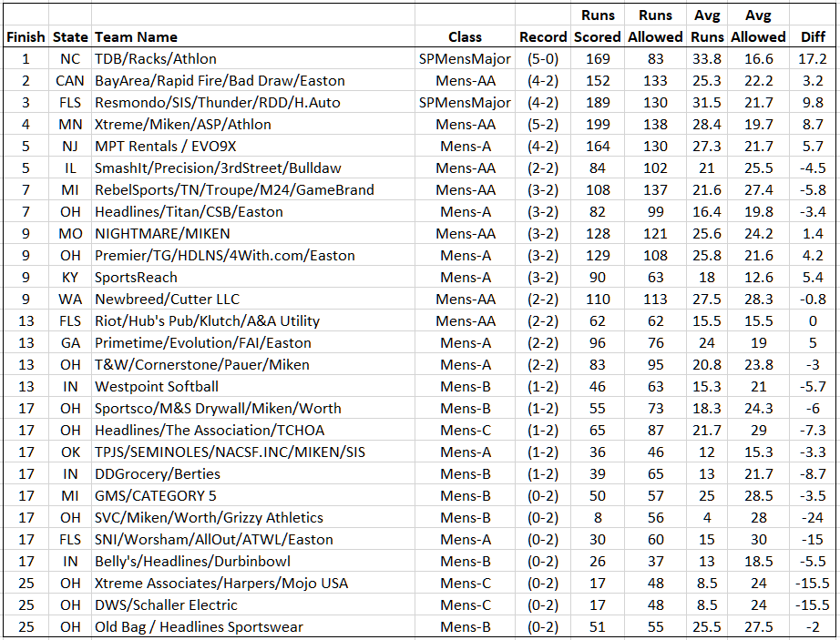Select the 'State' column header

70,37
